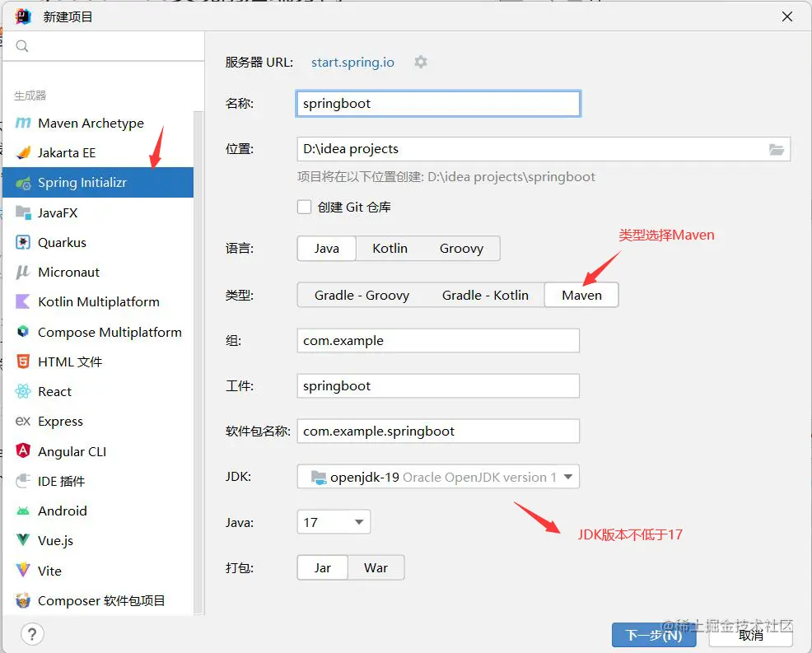Click the Spring Initializr leaf icon
The height and width of the screenshot is (653, 812).
click(23, 183)
